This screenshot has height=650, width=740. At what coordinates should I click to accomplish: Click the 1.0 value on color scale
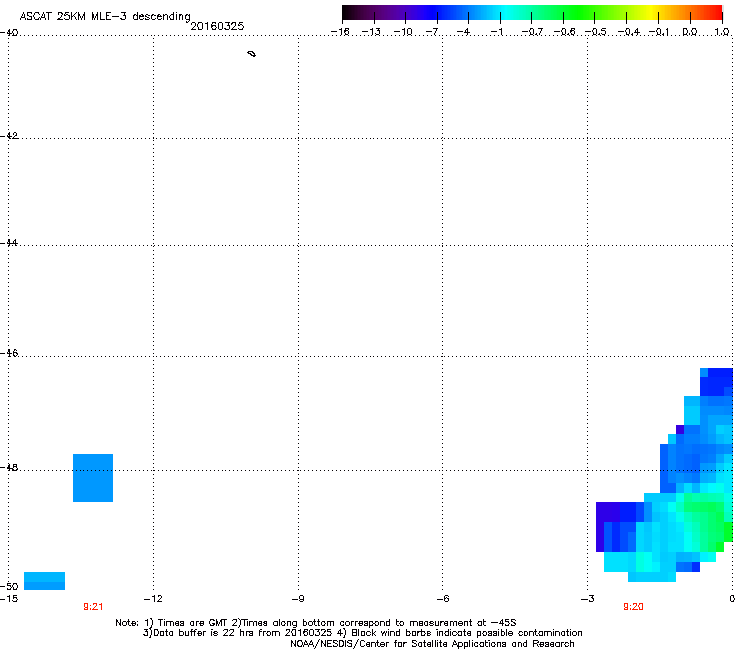click(722, 32)
